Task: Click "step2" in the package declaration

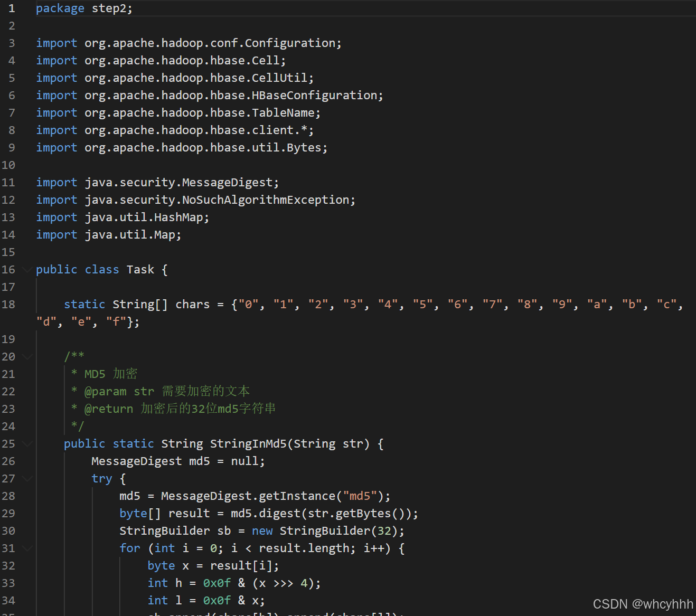Action: [109, 8]
